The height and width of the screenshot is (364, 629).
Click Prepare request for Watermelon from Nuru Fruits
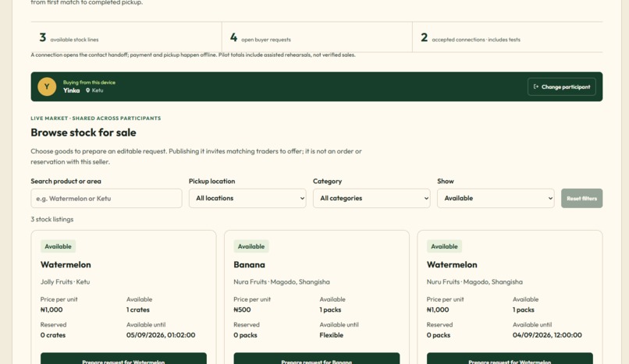pyautogui.click(x=510, y=359)
